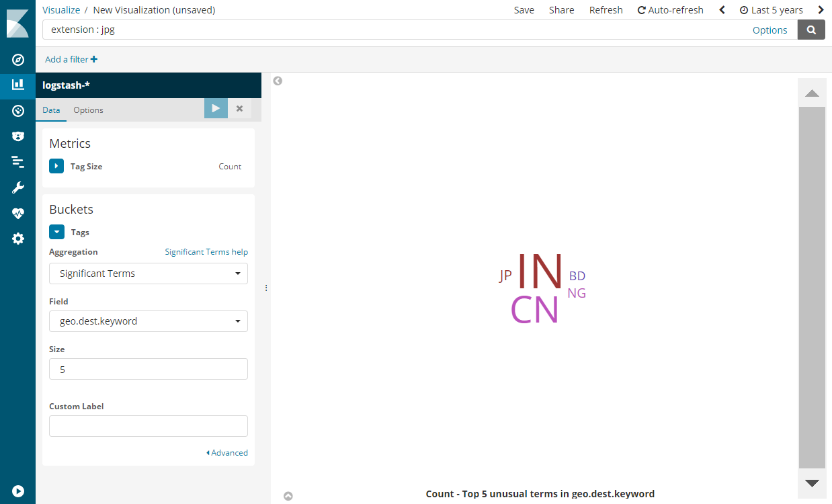
Task: Step time range forward arrow
Action: click(821, 10)
